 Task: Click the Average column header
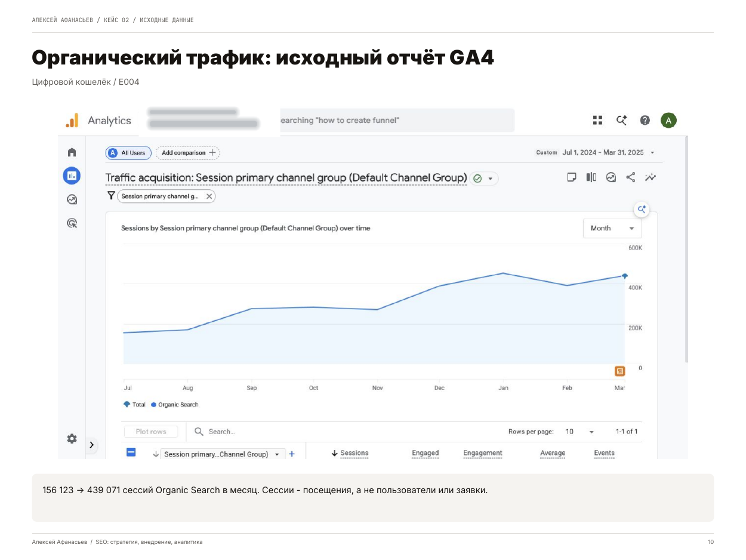(x=553, y=453)
